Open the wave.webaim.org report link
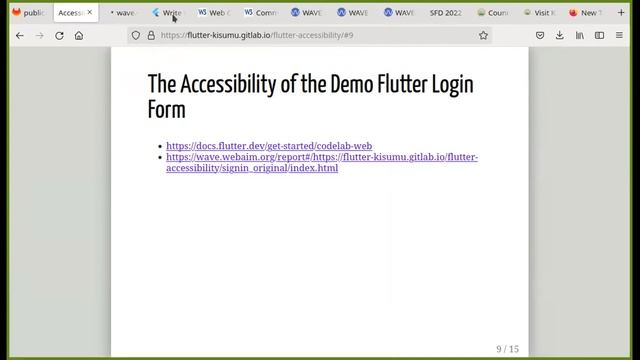 (x=322, y=162)
